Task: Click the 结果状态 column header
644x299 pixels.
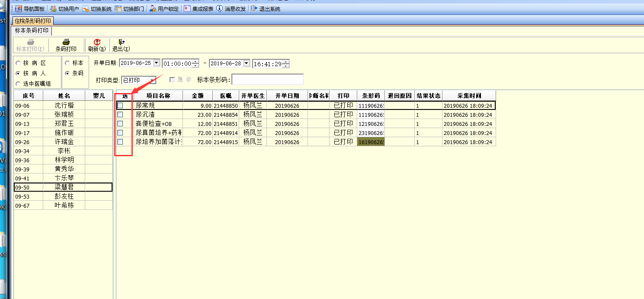Action: [x=428, y=96]
